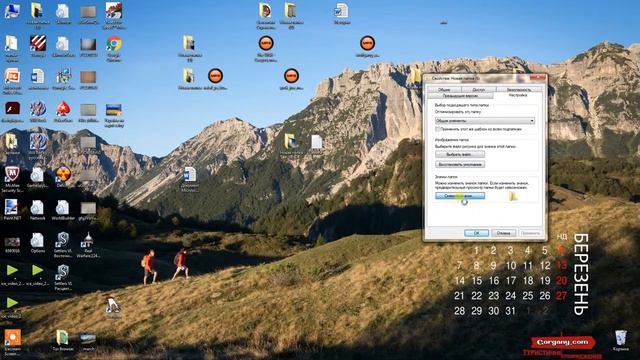
Task: Switch to the Безопасность tab
Action: 519,89
